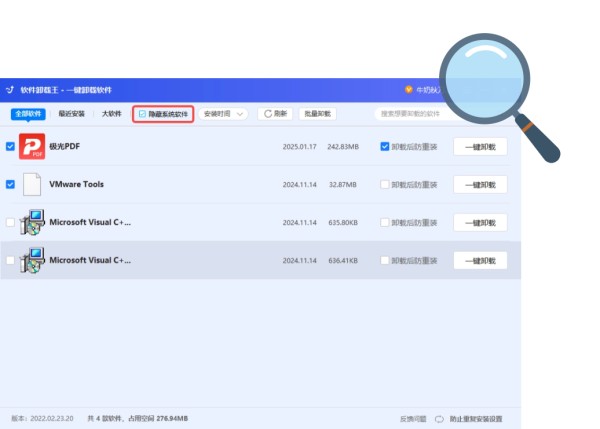This screenshot has height=429, width=600.
Task: Uncheck the VMware Tools selection checkbox
Action: pos(10,184)
